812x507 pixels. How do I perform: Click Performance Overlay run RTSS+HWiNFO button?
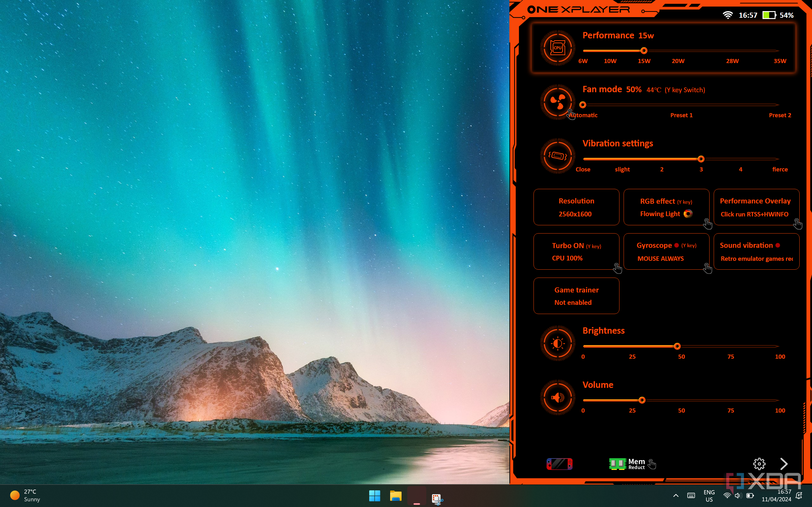[x=756, y=207]
